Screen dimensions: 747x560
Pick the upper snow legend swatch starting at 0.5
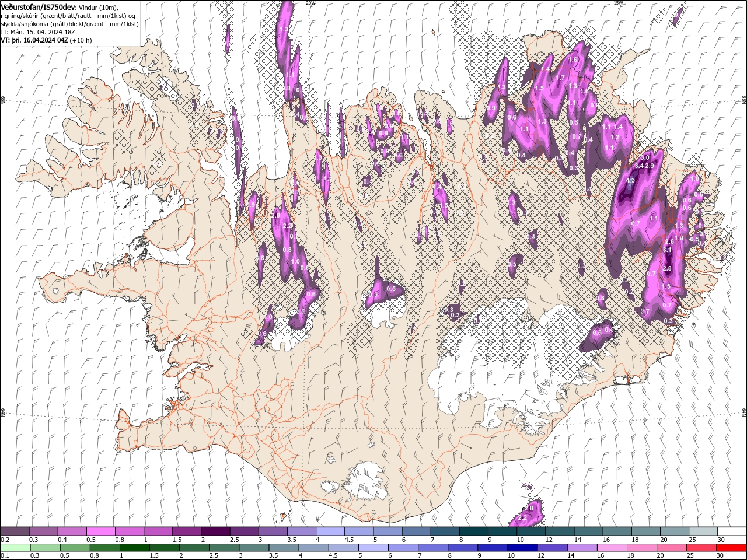(x=101, y=531)
